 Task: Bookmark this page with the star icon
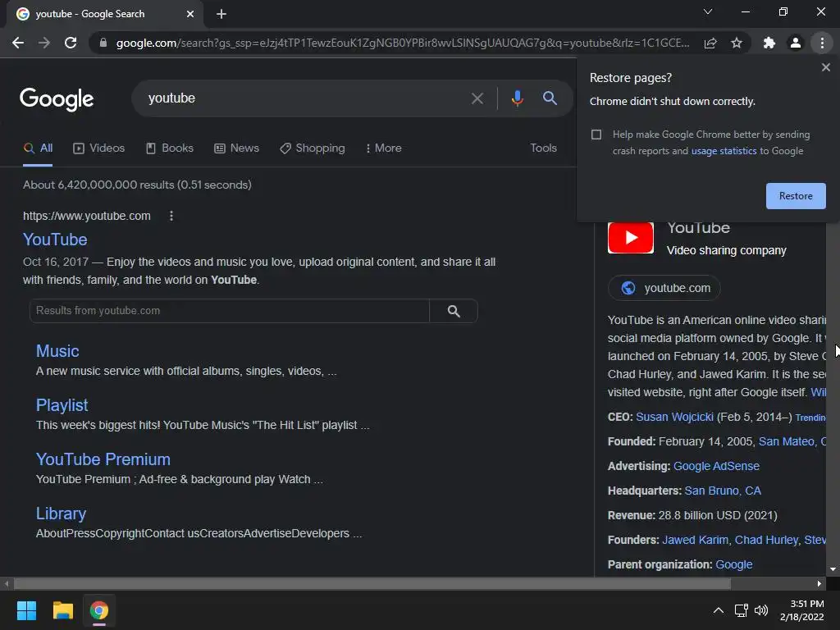click(737, 43)
